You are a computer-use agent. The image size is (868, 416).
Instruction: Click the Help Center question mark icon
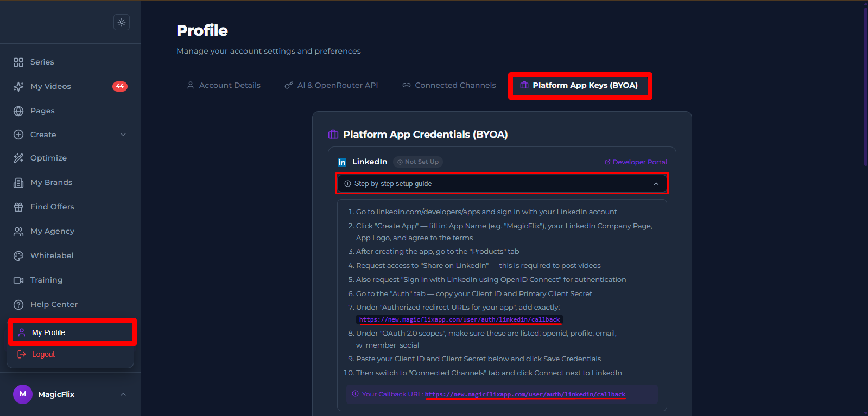pos(18,305)
